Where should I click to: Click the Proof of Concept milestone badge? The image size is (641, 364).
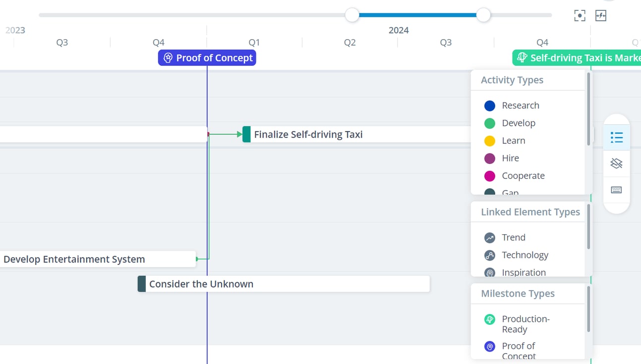click(x=207, y=57)
